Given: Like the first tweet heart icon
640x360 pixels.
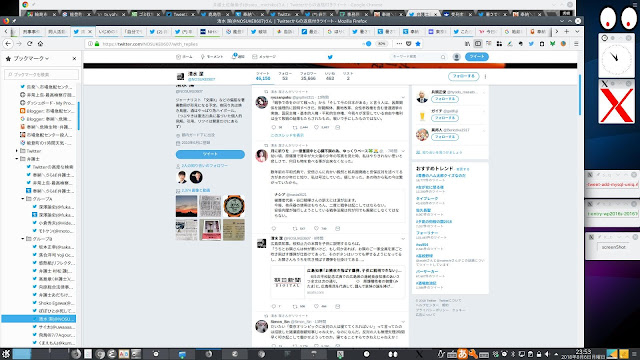Looking at the screenshot, I should [x=316, y=127].
